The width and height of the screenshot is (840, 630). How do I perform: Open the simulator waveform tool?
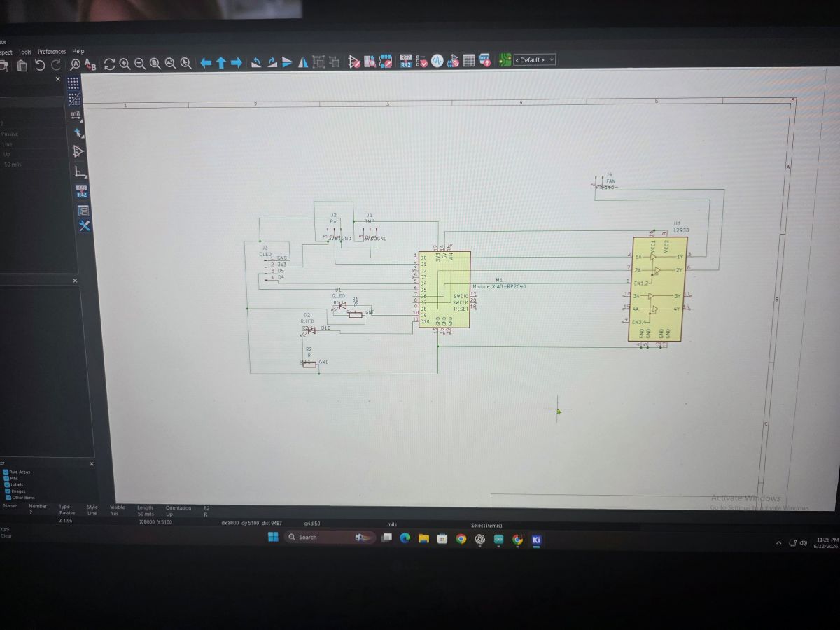pyautogui.click(x=437, y=61)
